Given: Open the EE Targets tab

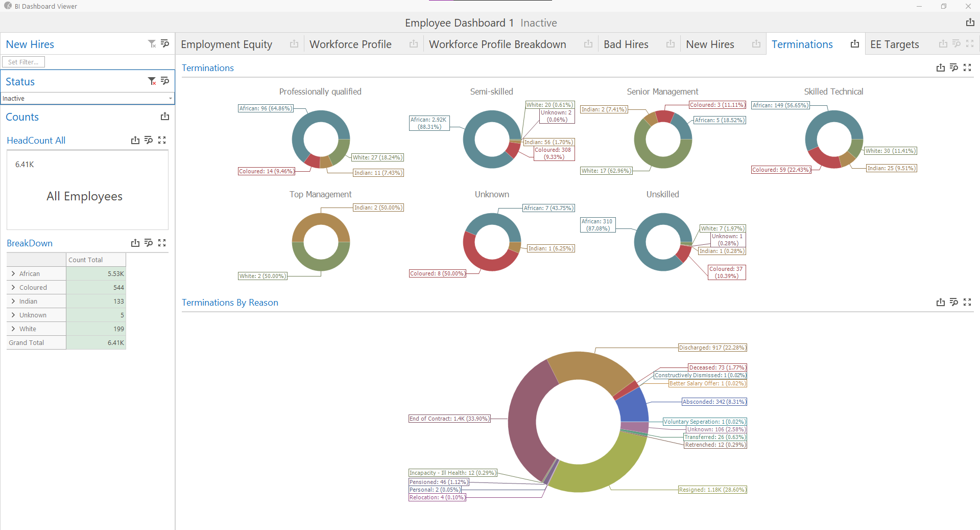Looking at the screenshot, I should point(895,44).
